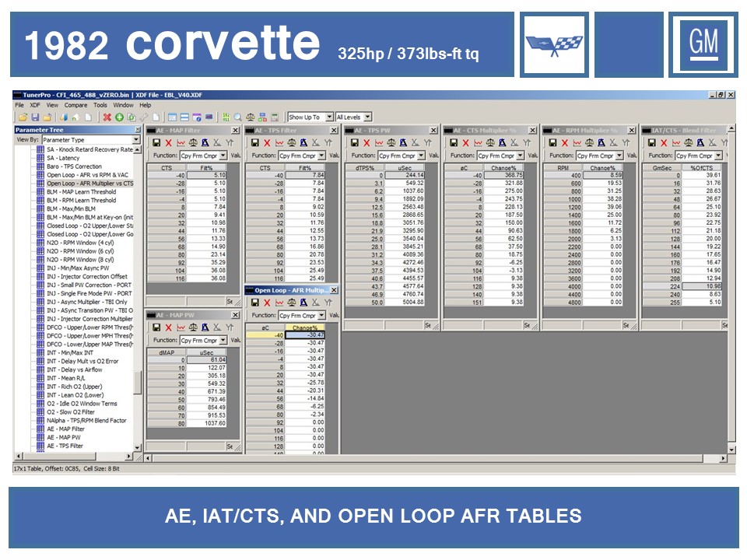Click cell 61.04 in AE - MAP PW table
This screenshot has height=560, width=747.
click(x=206, y=360)
